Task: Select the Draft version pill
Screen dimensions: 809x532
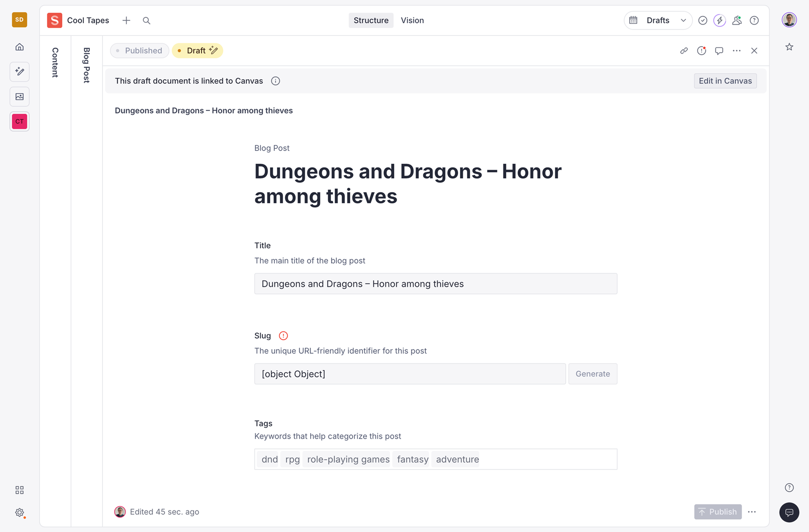Action: pos(197,51)
